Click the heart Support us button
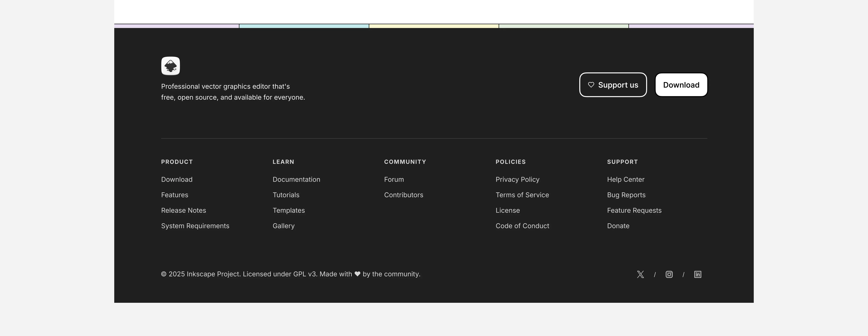The width and height of the screenshot is (868, 336). pos(613,85)
